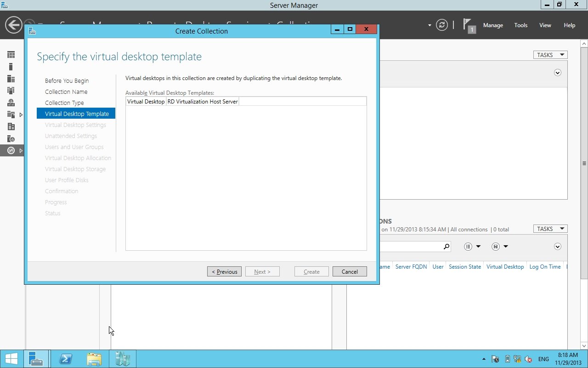Click the save query disk icon
This screenshot has height=368, width=588.
point(496,247)
